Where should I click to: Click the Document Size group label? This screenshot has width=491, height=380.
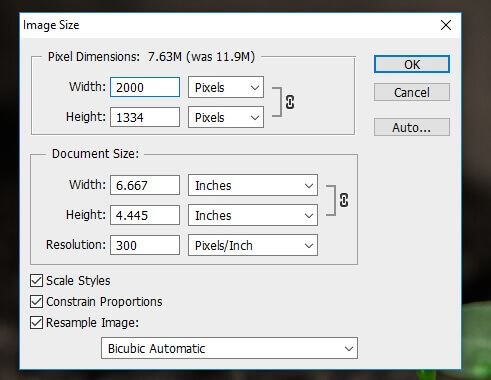point(95,154)
